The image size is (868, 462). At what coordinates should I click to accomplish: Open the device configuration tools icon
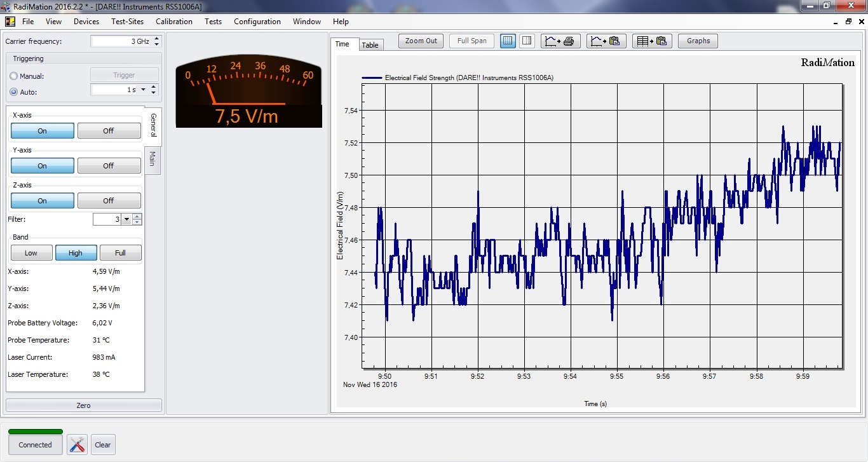[x=77, y=444]
